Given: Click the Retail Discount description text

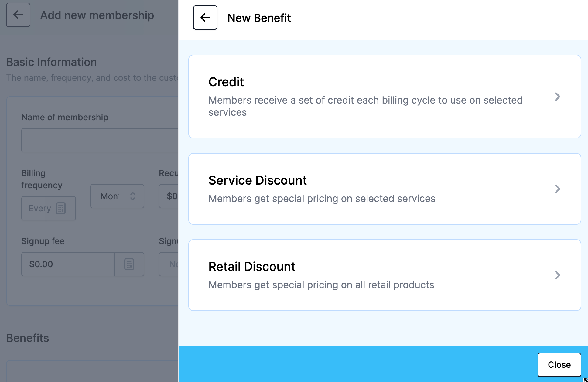Looking at the screenshot, I should click(x=321, y=285).
